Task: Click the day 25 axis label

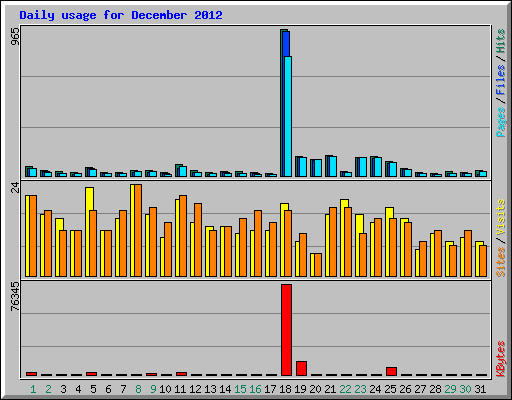Action: coord(390,389)
